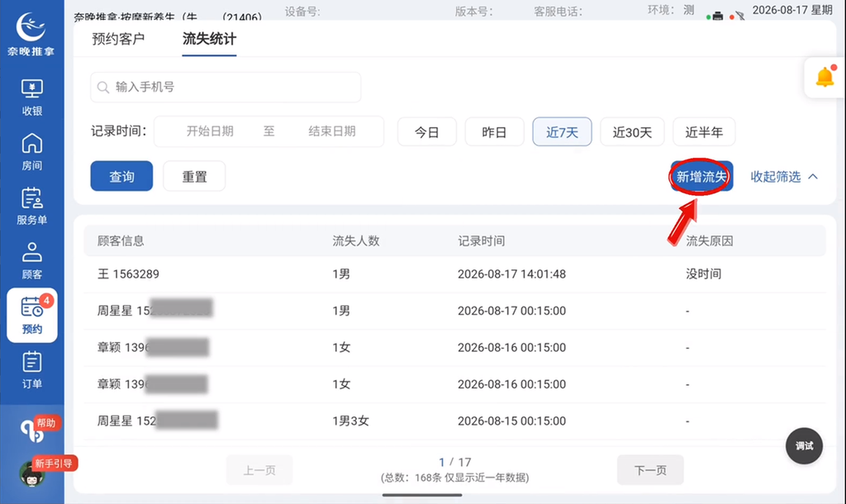Click the 查询 button
Viewport: 846px width, 504px height.
121,176
